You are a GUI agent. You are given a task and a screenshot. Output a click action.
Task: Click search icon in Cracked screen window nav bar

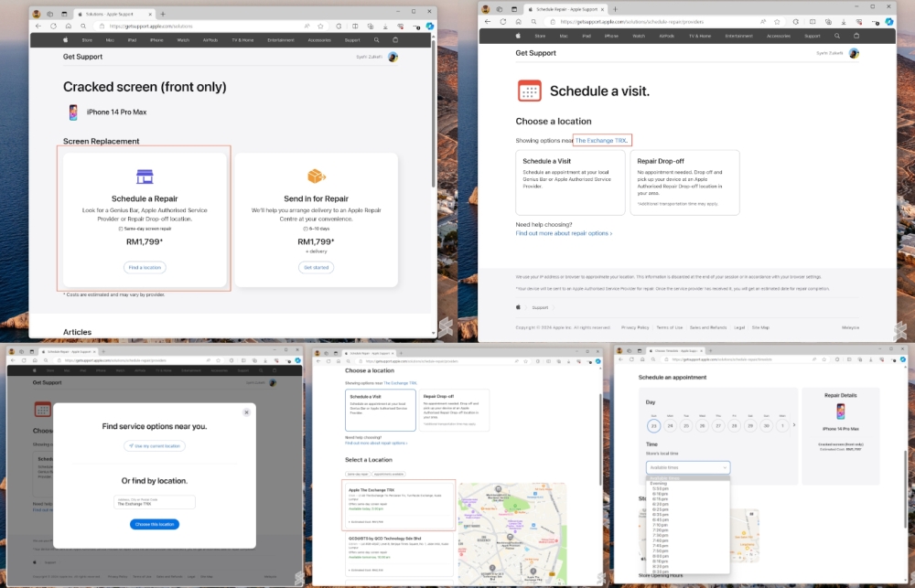tap(376, 40)
